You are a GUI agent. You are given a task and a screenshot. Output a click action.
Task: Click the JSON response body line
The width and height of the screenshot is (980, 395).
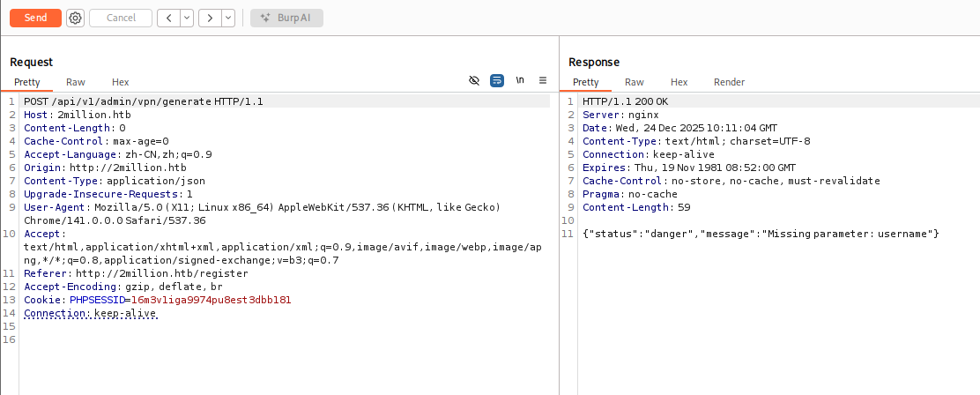[x=761, y=234]
